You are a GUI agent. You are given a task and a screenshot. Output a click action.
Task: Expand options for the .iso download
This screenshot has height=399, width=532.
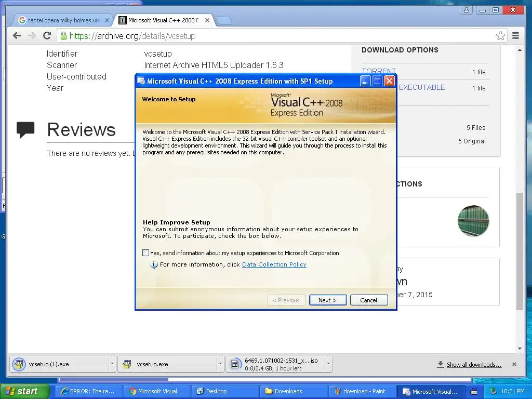pyautogui.click(x=328, y=364)
